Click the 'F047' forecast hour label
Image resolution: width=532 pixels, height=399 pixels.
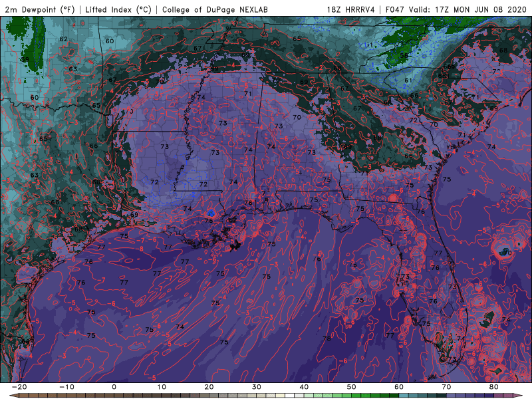pos(395,9)
